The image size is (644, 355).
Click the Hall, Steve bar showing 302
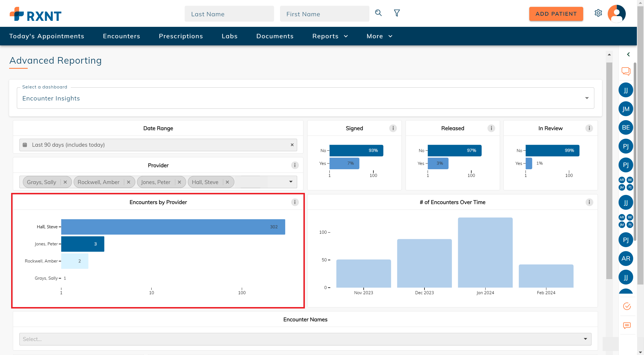[173, 227]
